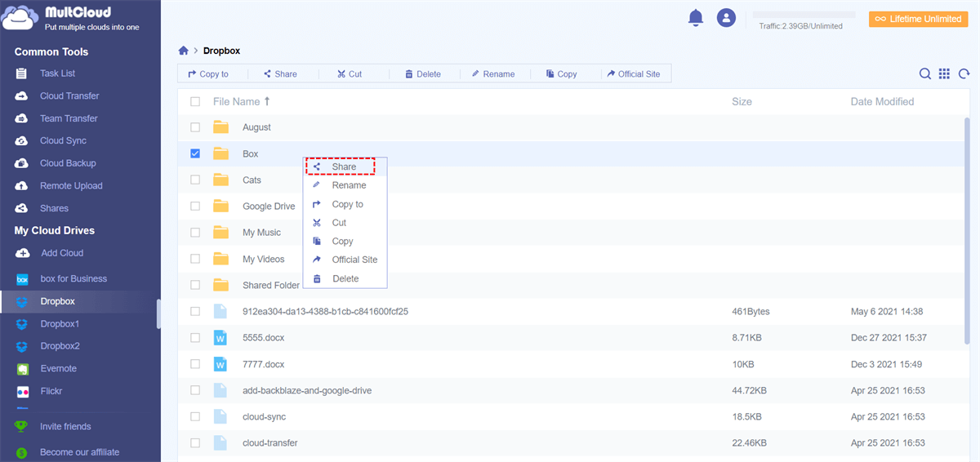Click Delete in the toolbar

(422, 73)
